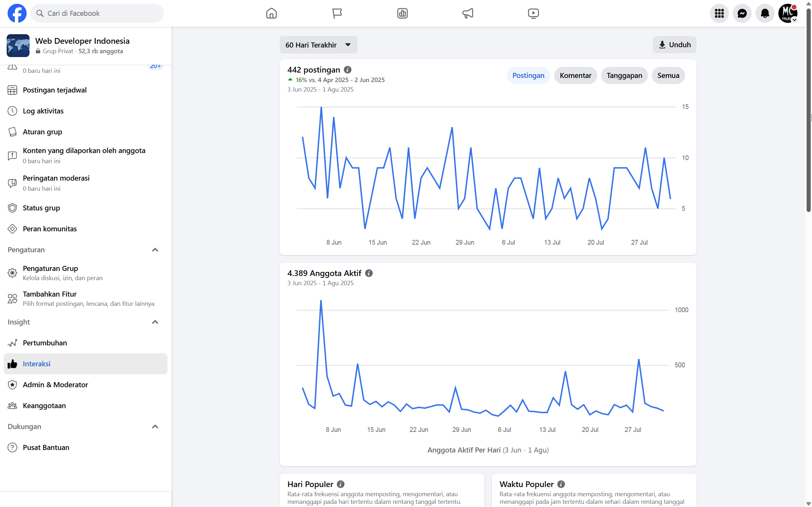Select the Tanggapan chart filter
This screenshot has width=812, height=507.
tap(624, 75)
